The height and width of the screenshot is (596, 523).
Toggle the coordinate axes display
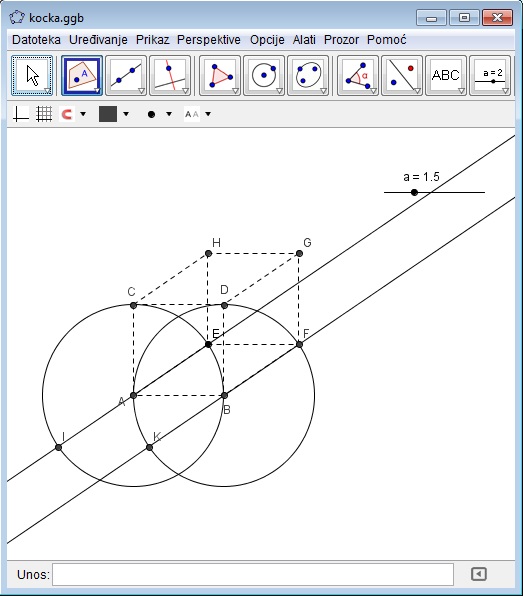pos(21,114)
